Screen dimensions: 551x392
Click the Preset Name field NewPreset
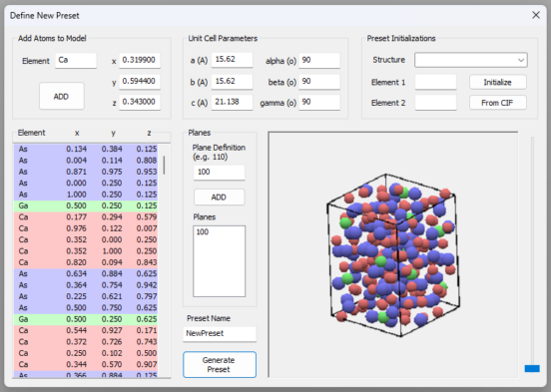[220, 334]
